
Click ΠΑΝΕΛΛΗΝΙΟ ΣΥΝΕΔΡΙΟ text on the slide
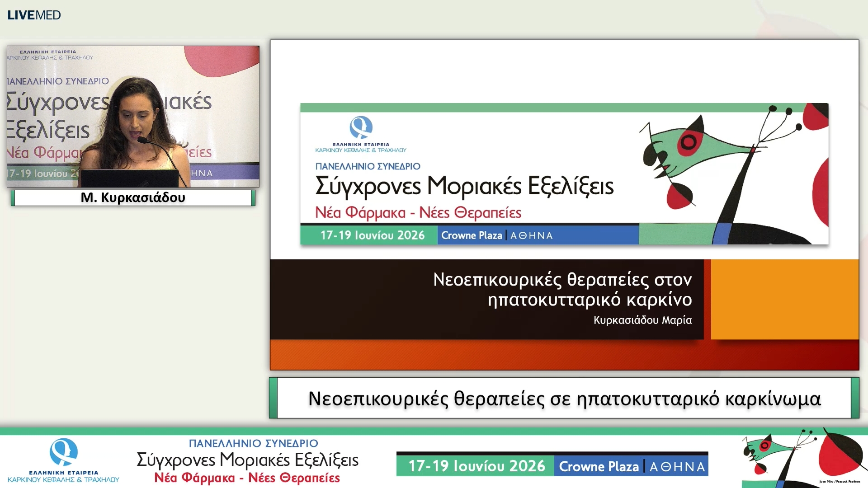(368, 166)
